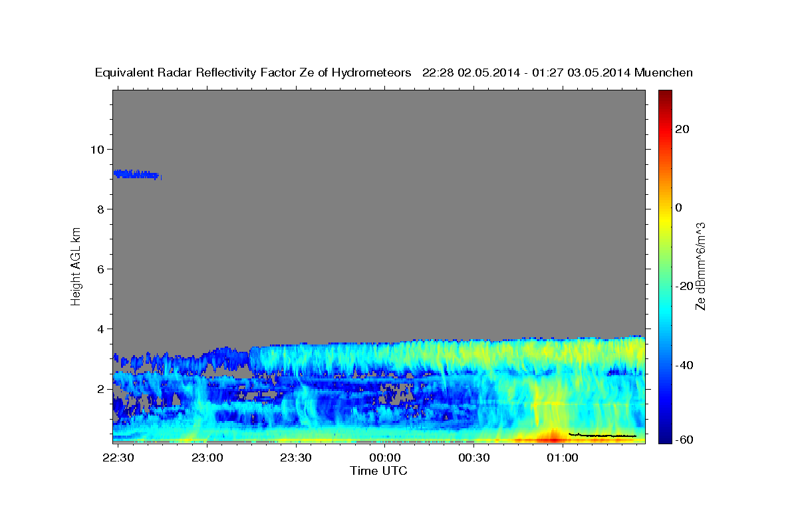Click the colorbar value -40
This screenshot has width=798, height=532.
tap(683, 365)
